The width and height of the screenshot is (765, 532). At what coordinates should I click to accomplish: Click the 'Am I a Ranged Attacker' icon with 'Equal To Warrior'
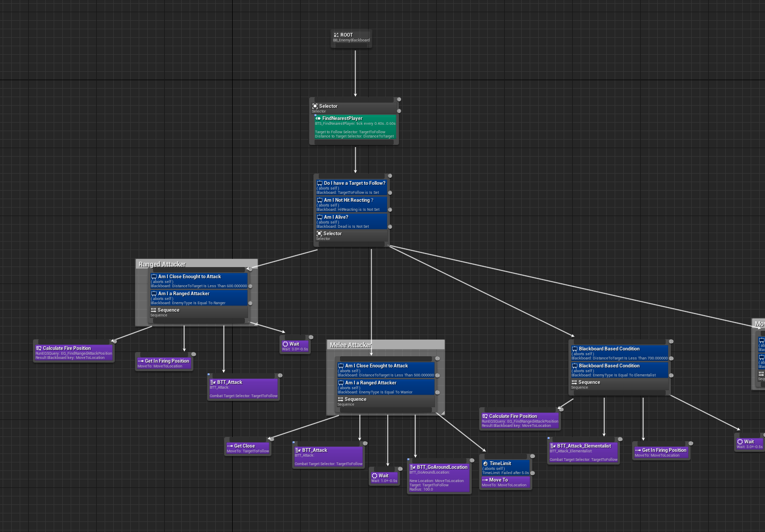coord(341,383)
